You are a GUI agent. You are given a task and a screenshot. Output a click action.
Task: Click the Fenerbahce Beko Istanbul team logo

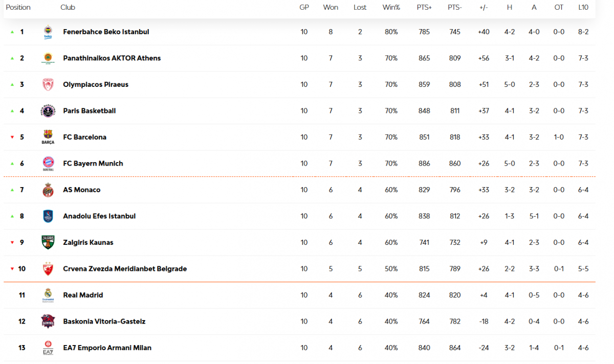click(x=48, y=32)
